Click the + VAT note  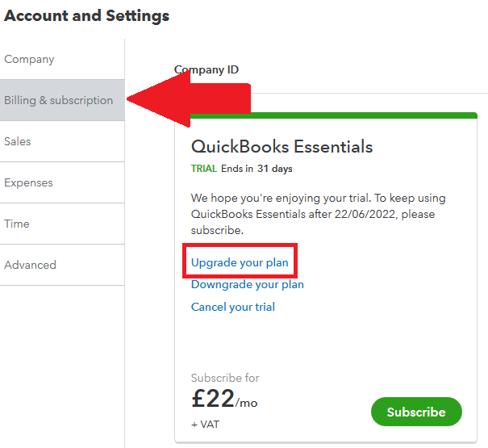pyautogui.click(x=205, y=424)
